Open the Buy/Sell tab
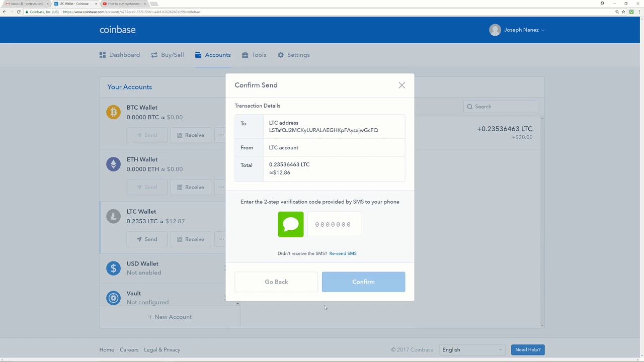Viewport: 644px width, 362px height. pyautogui.click(x=168, y=55)
